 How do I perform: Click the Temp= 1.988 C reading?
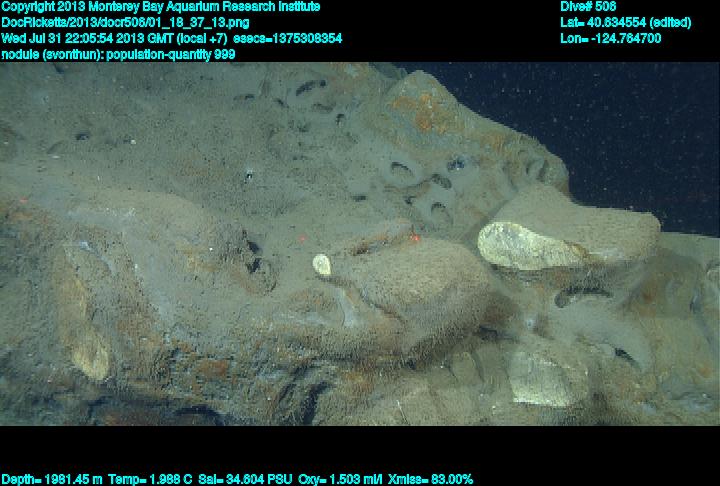[x=151, y=480]
